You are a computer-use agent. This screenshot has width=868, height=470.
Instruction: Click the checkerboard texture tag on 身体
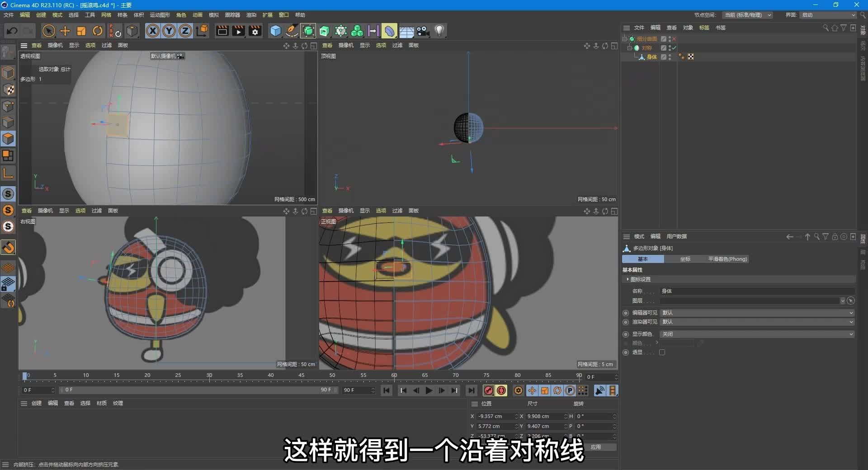click(x=691, y=57)
